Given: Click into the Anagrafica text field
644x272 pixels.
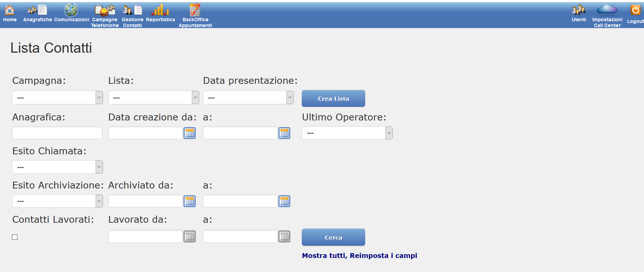Looking at the screenshot, I should coord(57,133).
